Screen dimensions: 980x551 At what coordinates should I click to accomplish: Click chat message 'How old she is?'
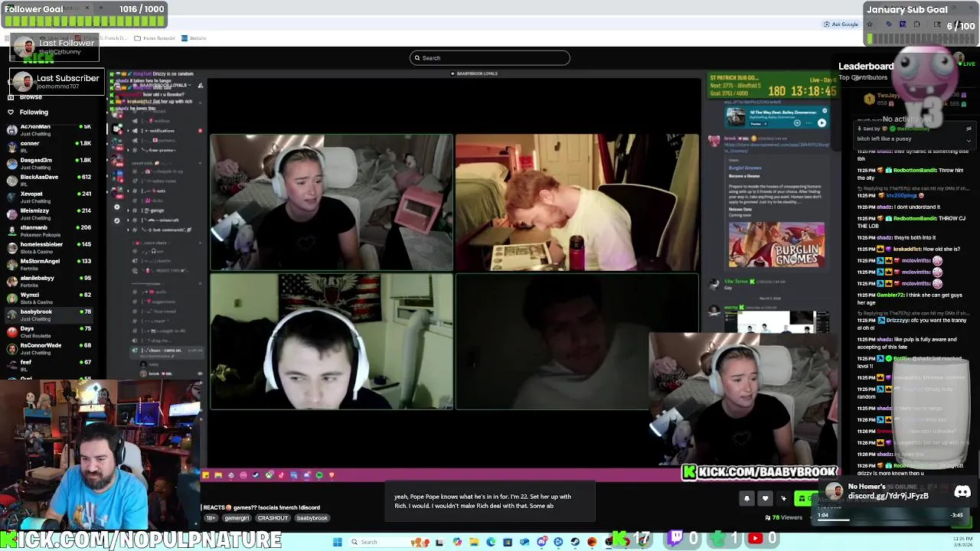click(x=942, y=249)
